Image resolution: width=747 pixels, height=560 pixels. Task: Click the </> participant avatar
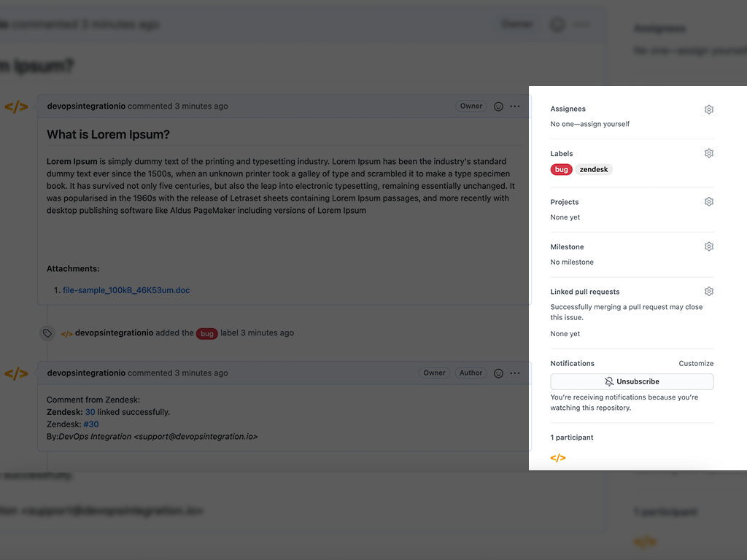point(558,457)
